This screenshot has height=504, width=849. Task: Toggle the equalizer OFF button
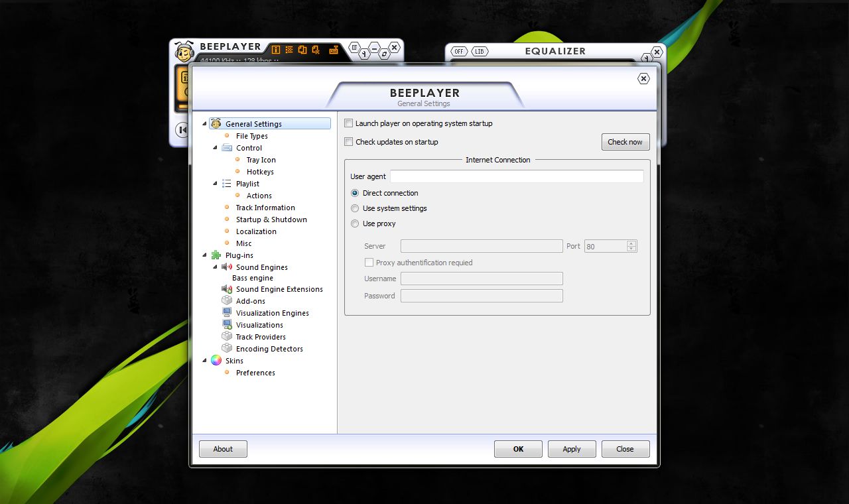tap(458, 52)
